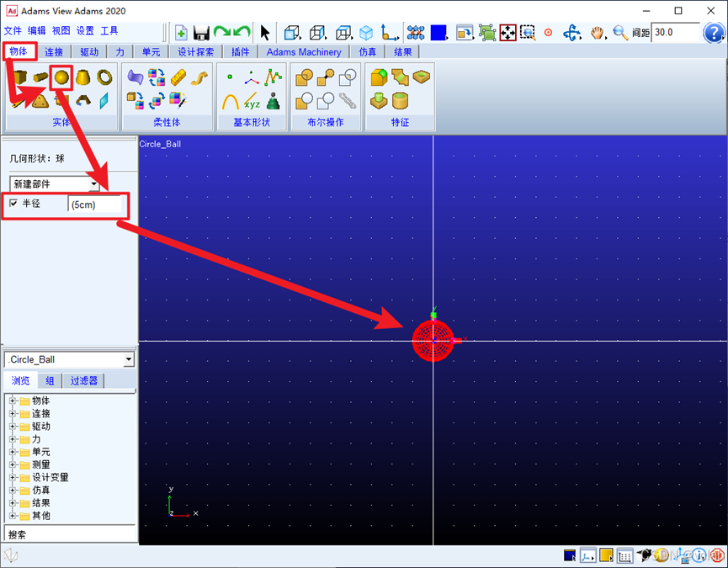The width and height of the screenshot is (728, 568).
Task: Switch to the 组 browser tab
Action: coord(50,381)
